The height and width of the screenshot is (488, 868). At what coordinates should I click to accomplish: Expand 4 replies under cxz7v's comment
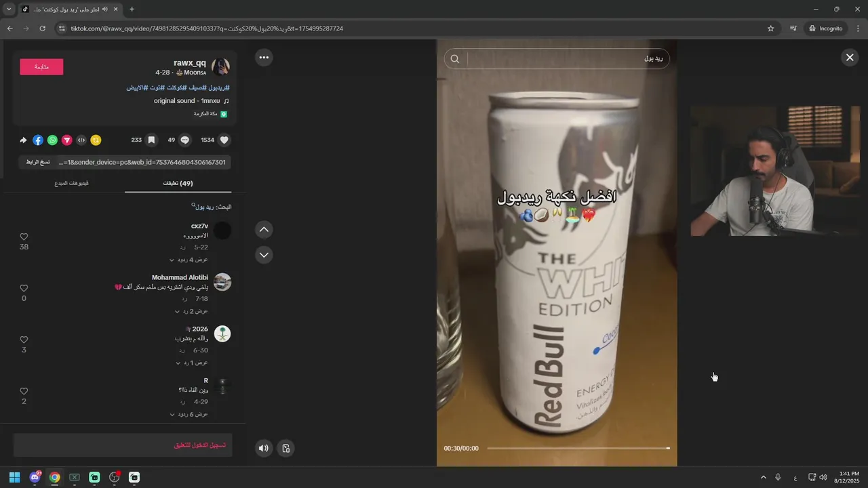click(189, 260)
